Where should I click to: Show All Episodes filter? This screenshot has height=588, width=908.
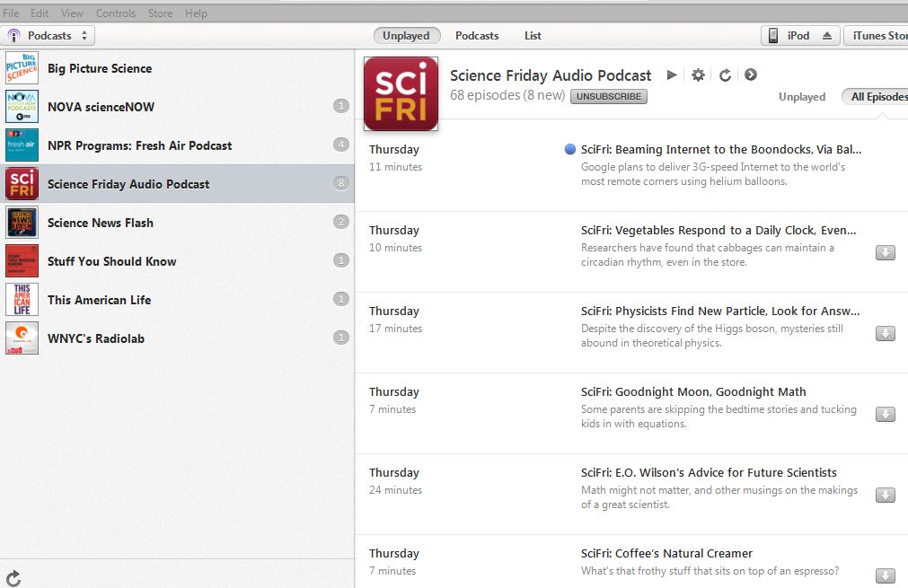pos(876,97)
